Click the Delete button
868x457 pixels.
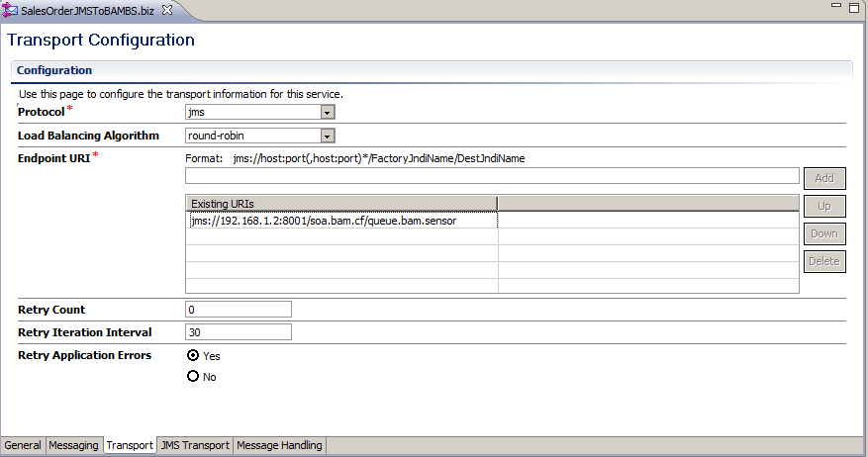[x=824, y=261]
